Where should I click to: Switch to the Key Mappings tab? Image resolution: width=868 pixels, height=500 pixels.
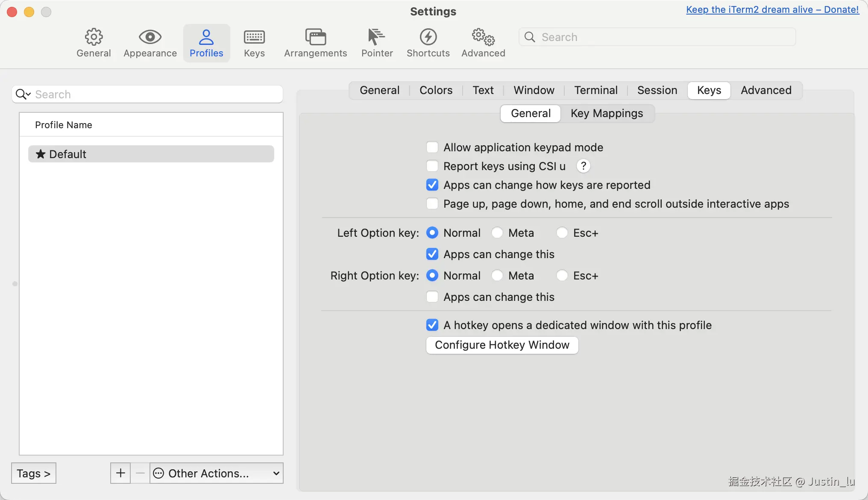pos(607,113)
